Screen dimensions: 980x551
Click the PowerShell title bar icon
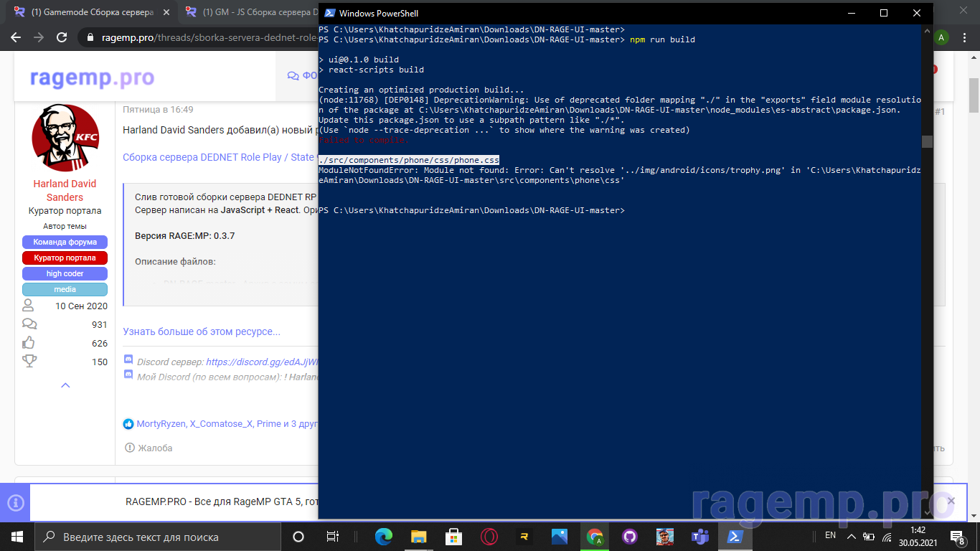point(329,13)
